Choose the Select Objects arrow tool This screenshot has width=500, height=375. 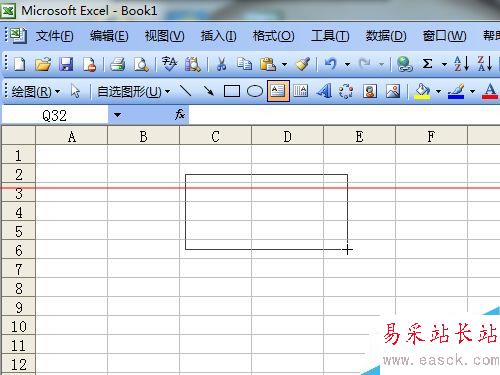click(x=75, y=91)
